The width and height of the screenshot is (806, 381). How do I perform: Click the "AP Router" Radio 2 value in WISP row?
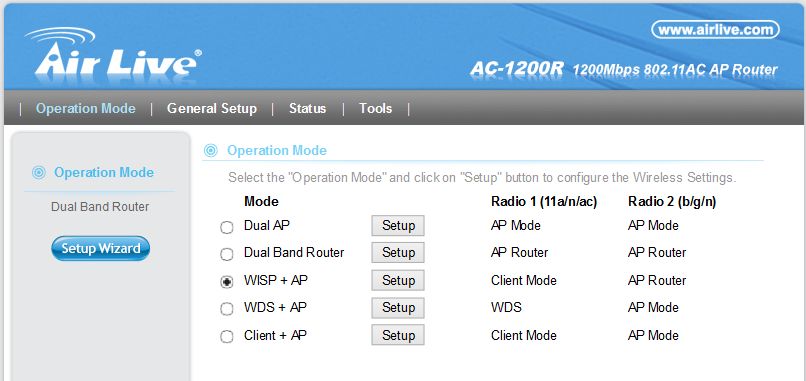tap(657, 280)
